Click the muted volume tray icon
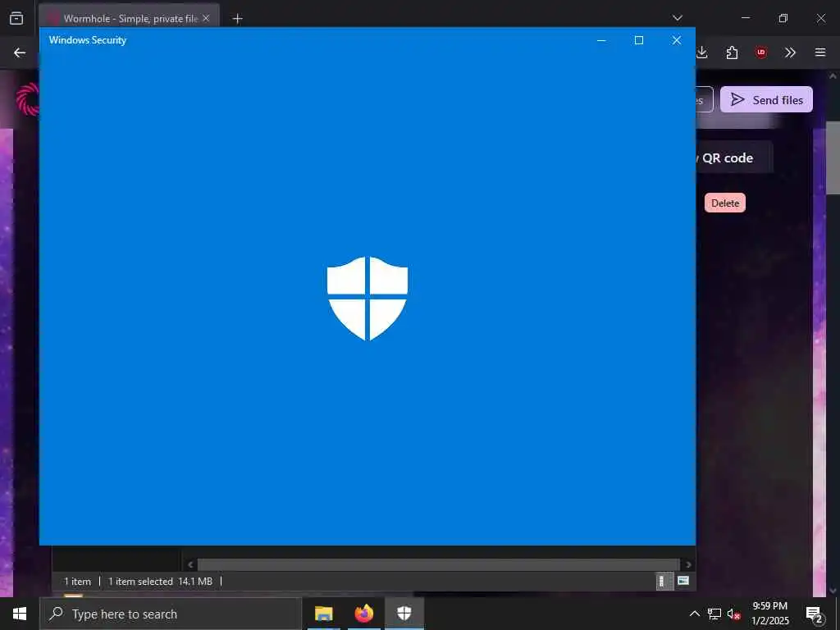Image resolution: width=840 pixels, height=630 pixels. tap(734, 614)
